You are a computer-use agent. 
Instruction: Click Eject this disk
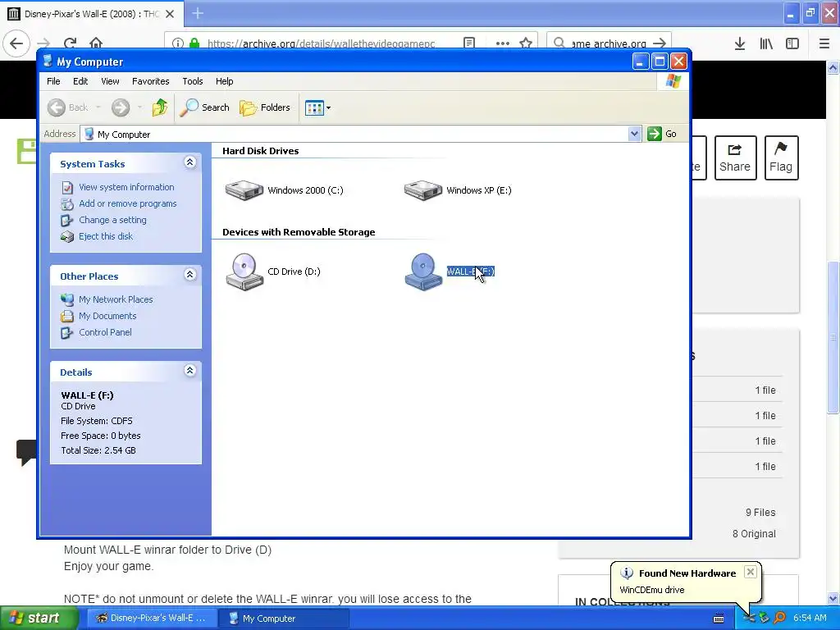106,236
